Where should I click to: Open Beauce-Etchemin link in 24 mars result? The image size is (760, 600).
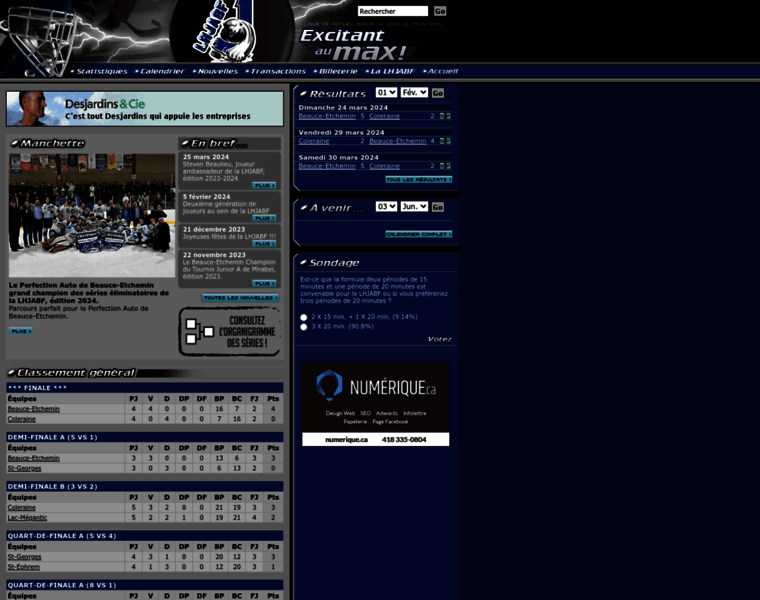[327, 116]
